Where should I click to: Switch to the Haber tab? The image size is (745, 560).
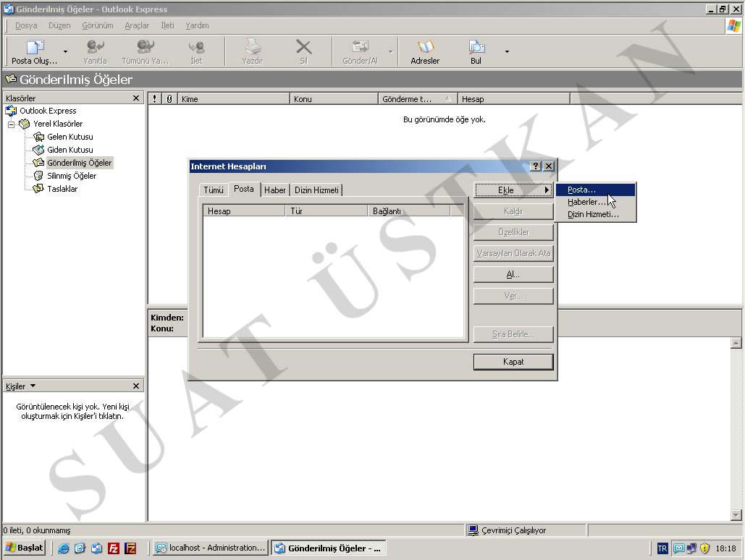[x=274, y=190]
